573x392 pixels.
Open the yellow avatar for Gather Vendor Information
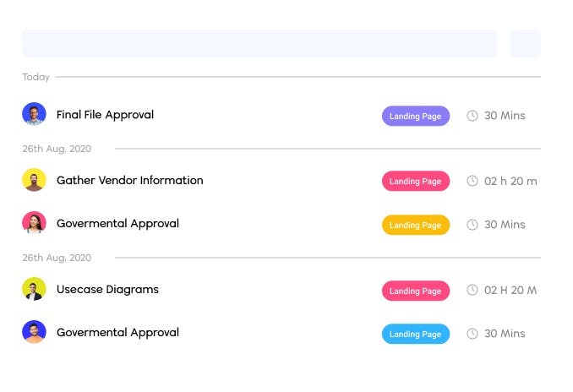click(34, 180)
